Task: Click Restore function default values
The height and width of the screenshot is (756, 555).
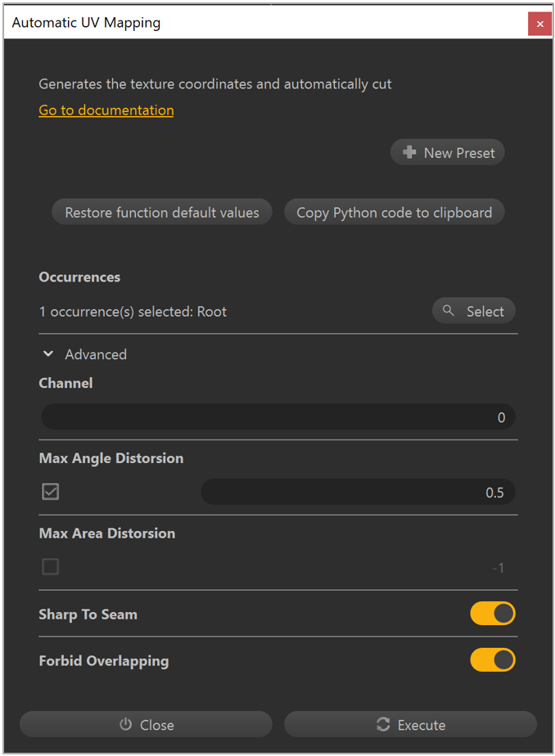Action: tap(161, 211)
